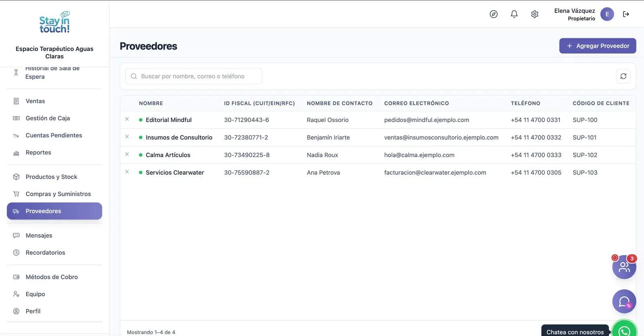Click Agregar Proveedor button
This screenshot has height=336, width=644.
(598, 46)
